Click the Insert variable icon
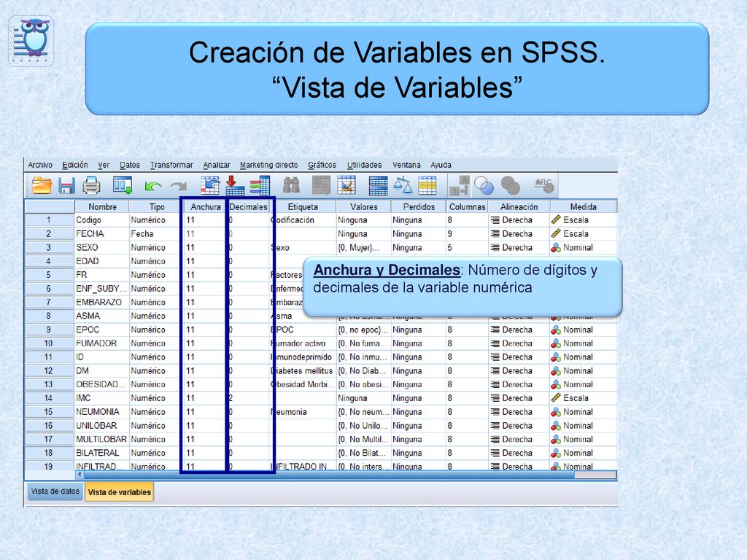Viewport: 747px width, 560px height. (x=347, y=185)
